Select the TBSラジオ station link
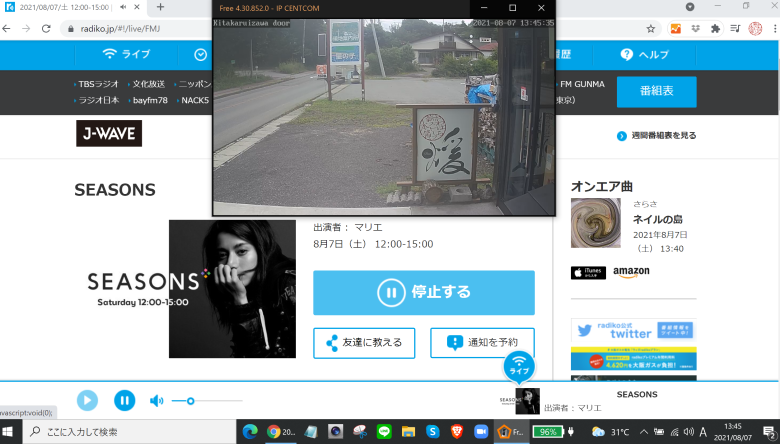Viewport: 780px width, 444px height. (98, 84)
